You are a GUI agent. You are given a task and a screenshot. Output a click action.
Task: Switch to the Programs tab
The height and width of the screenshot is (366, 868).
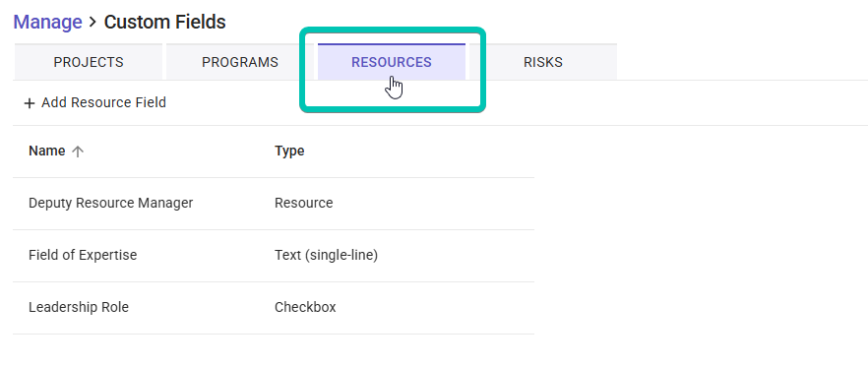point(240,62)
